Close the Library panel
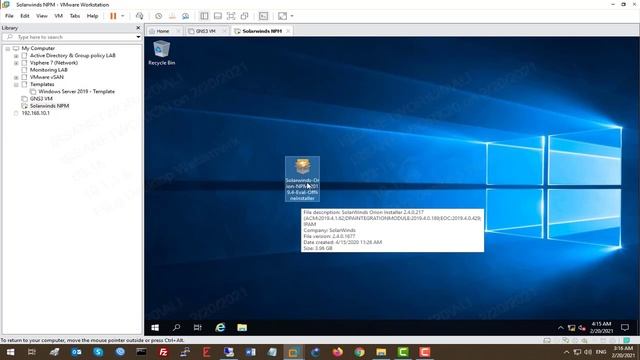 [138, 28]
